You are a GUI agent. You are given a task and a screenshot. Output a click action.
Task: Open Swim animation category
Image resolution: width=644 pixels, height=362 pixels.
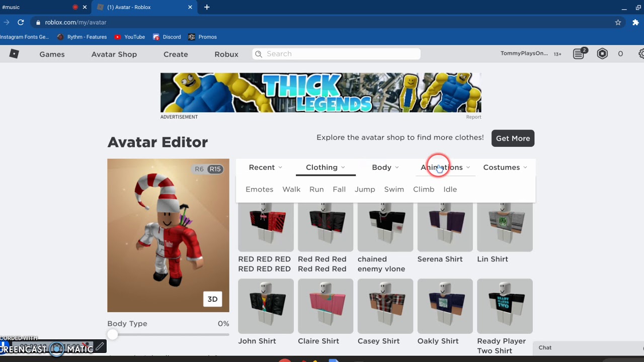click(x=394, y=189)
